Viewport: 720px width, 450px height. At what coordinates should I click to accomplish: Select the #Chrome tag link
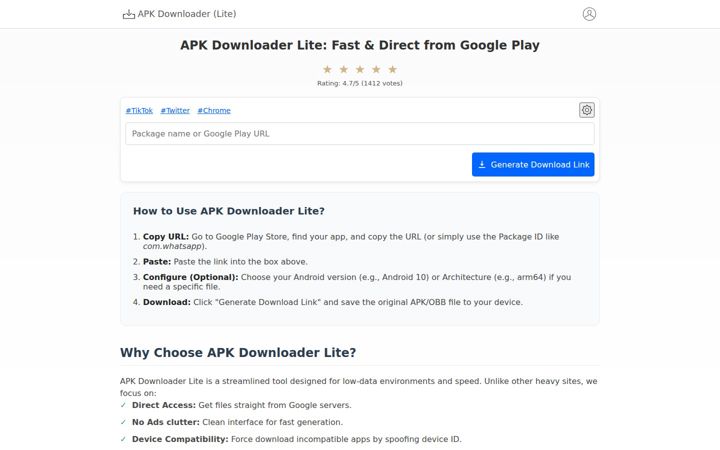[214, 111]
